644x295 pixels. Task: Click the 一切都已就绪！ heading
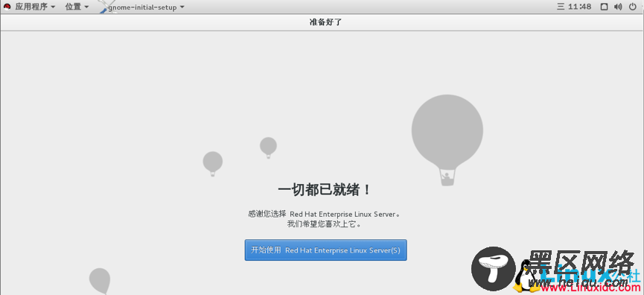click(325, 190)
